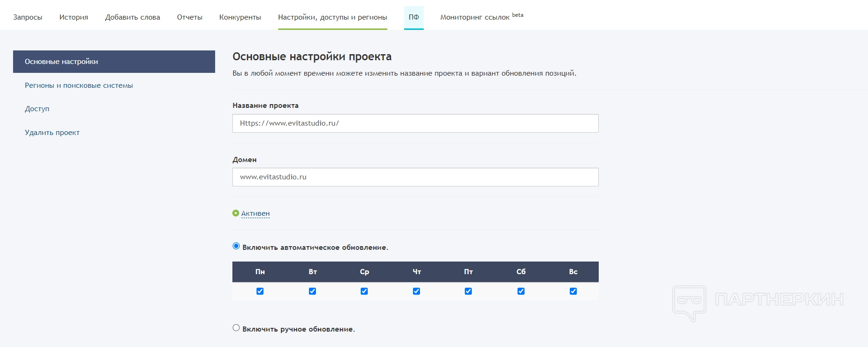Open Настройки, доступы и регионы tab
Image resolution: width=868 pixels, height=347 pixels.
click(x=333, y=17)
